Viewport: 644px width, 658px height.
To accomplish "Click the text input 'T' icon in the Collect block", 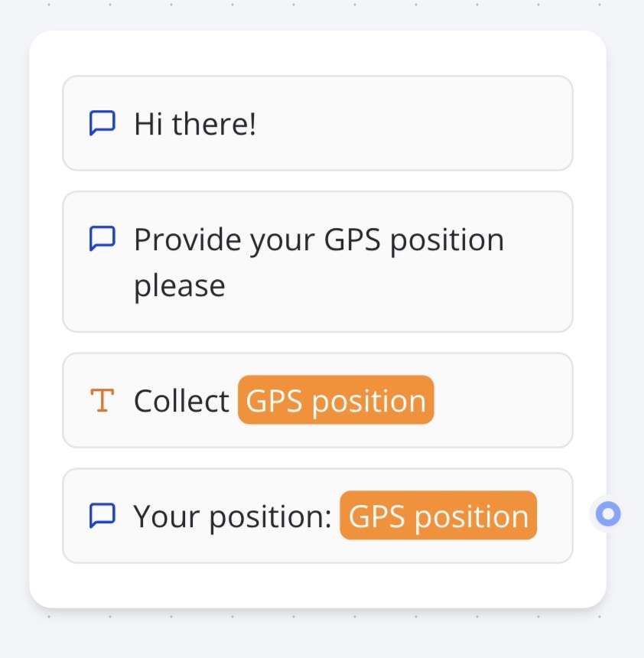I will point(102,399).
